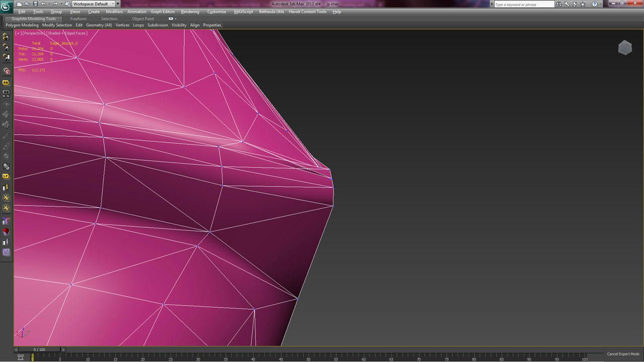The height and width of the screenshot is (362, 644).
Task: Open the [Shaded + Edged Faces] viewport menu
Action: click(67, 33)
